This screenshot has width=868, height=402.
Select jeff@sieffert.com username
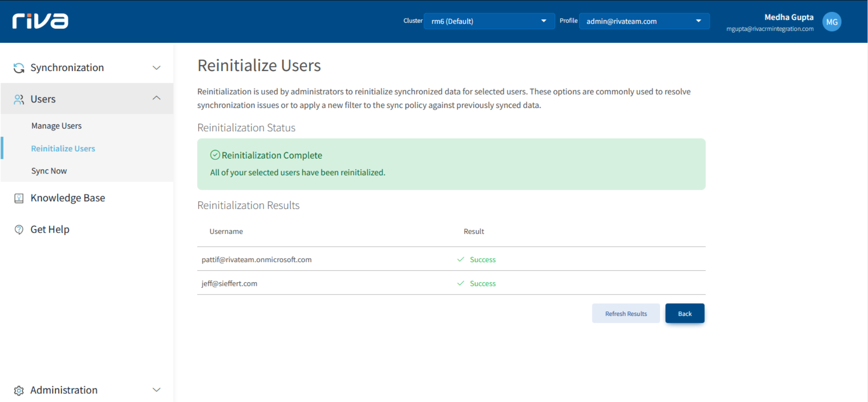pos(229,283)
